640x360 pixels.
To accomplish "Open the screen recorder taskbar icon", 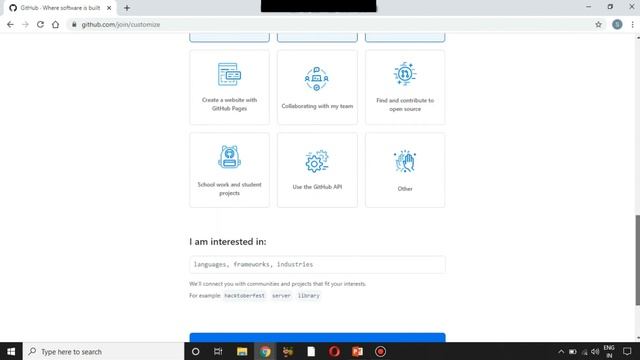I will click(x=380, y=351).
